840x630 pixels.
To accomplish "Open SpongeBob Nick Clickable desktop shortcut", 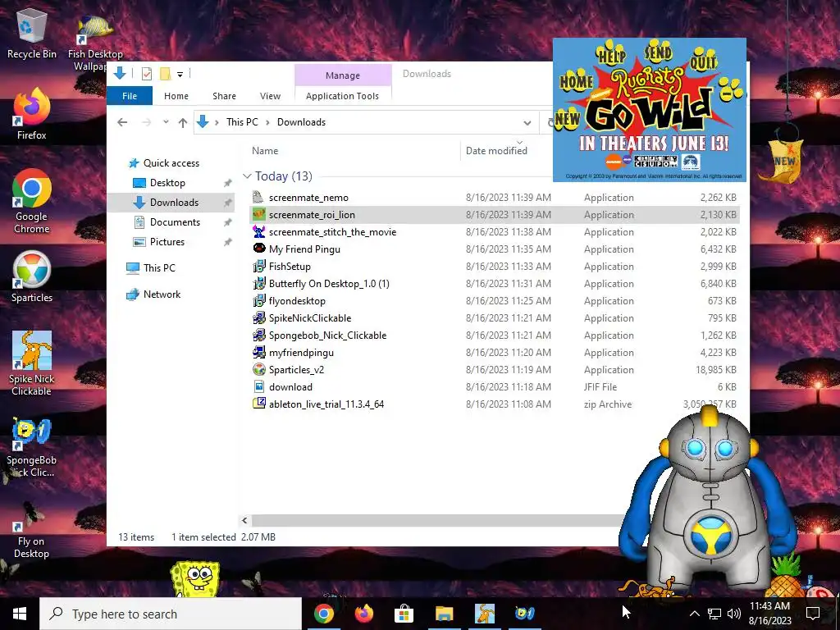I will 32,447.
